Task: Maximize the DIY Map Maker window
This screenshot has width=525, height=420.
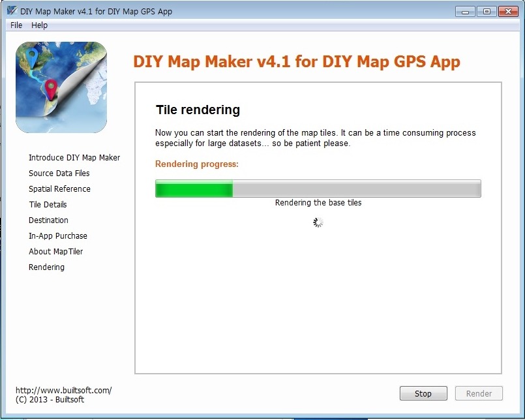Action: (487, 12)
